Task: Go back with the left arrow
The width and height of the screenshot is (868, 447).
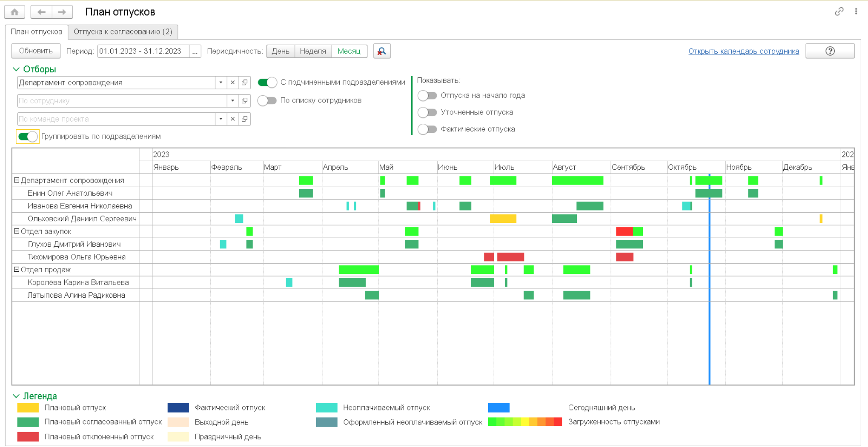Action: coord(41,12)
